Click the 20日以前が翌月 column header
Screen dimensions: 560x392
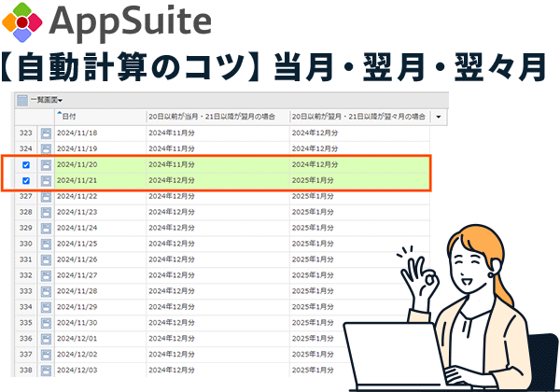pos(357,117)
